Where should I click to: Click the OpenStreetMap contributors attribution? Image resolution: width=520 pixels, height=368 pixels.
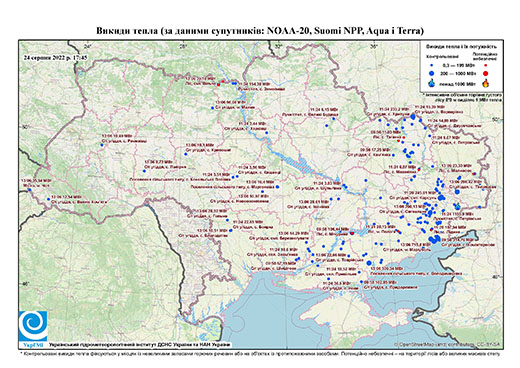click(x=447, y=344)
